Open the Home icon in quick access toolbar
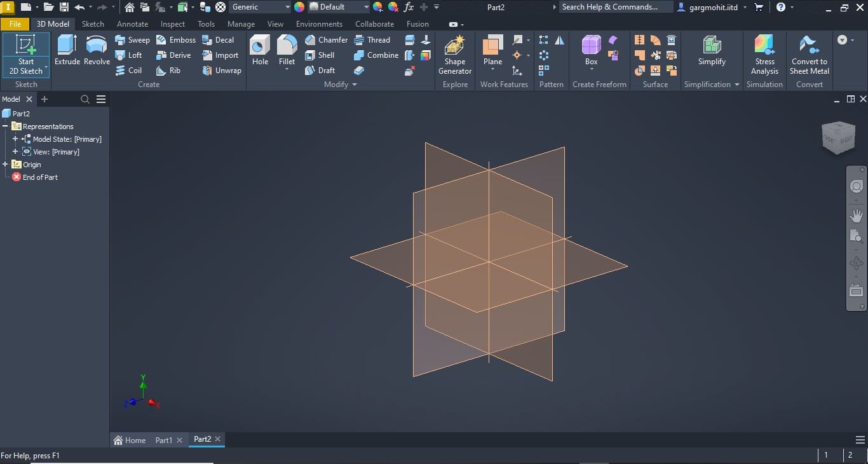 point(129,7)
